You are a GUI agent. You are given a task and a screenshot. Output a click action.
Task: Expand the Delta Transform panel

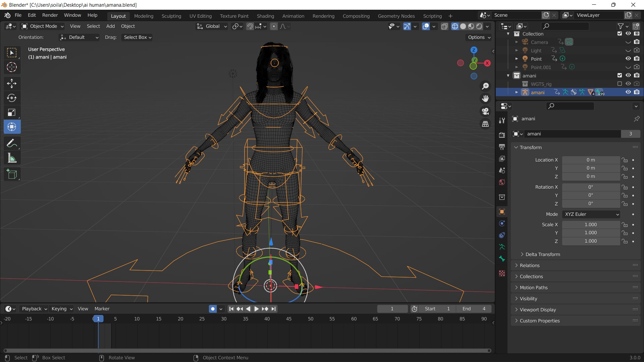[543, 254]
